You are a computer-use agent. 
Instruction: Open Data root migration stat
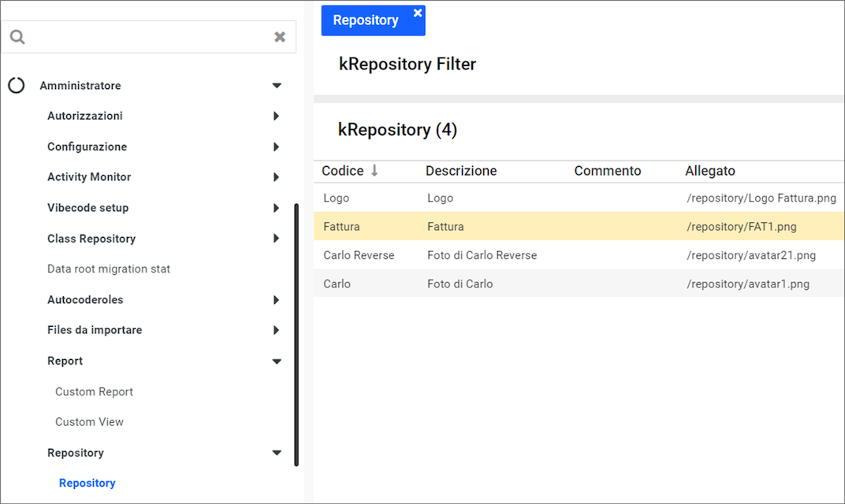pyautogui.click(x=109, y=269)
